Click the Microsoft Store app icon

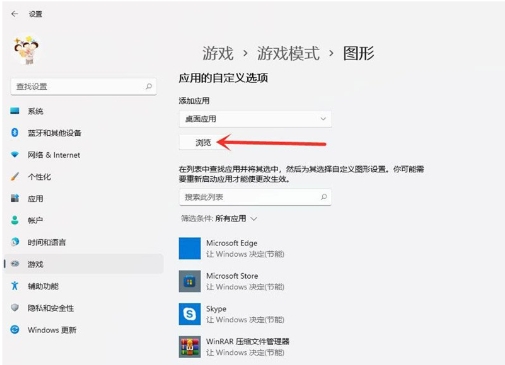tap(190, 281)
